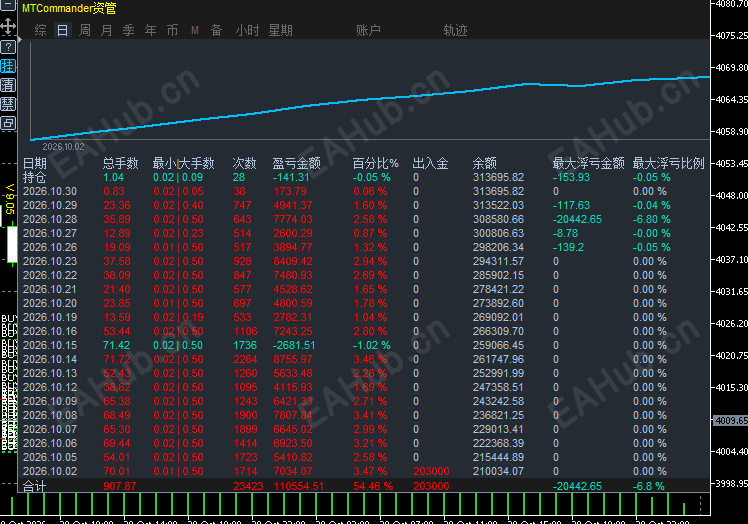Click the balance value 215444.89
The height and width of the screenshot is (524, 748).
point(499,457)
